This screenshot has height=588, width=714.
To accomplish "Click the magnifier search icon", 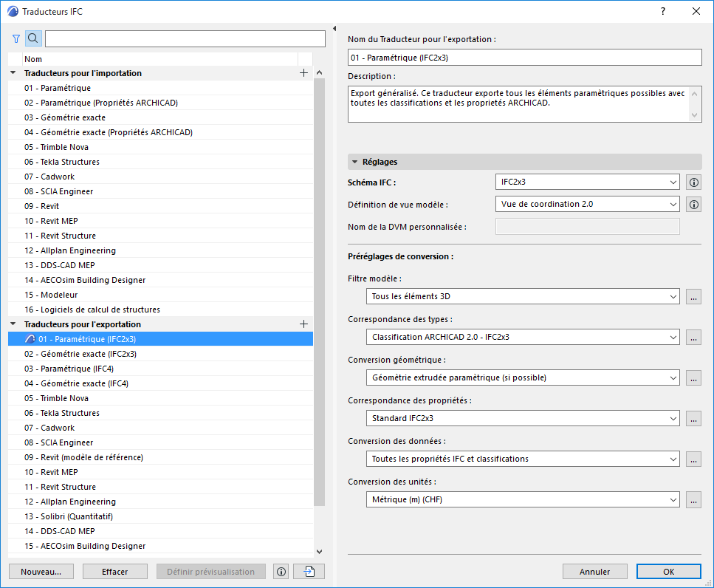I will point(32,38).
